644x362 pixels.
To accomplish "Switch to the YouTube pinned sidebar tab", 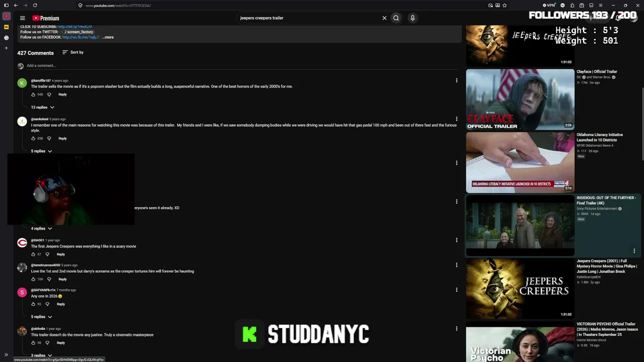I will pos(6,16).
